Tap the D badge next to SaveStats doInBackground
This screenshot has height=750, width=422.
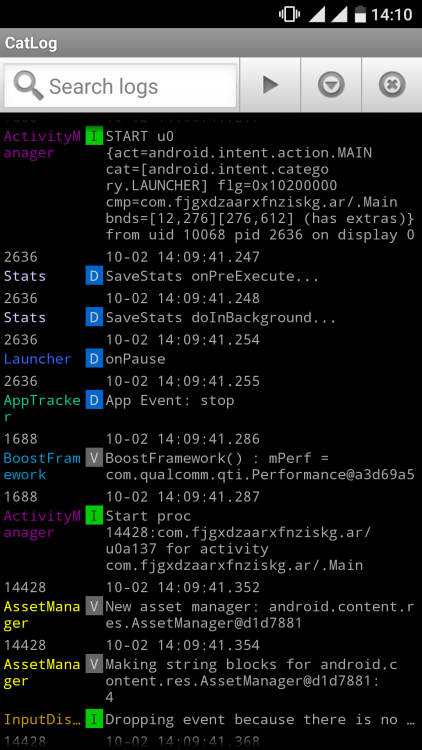pyautogui.click(x=94, y=318)
